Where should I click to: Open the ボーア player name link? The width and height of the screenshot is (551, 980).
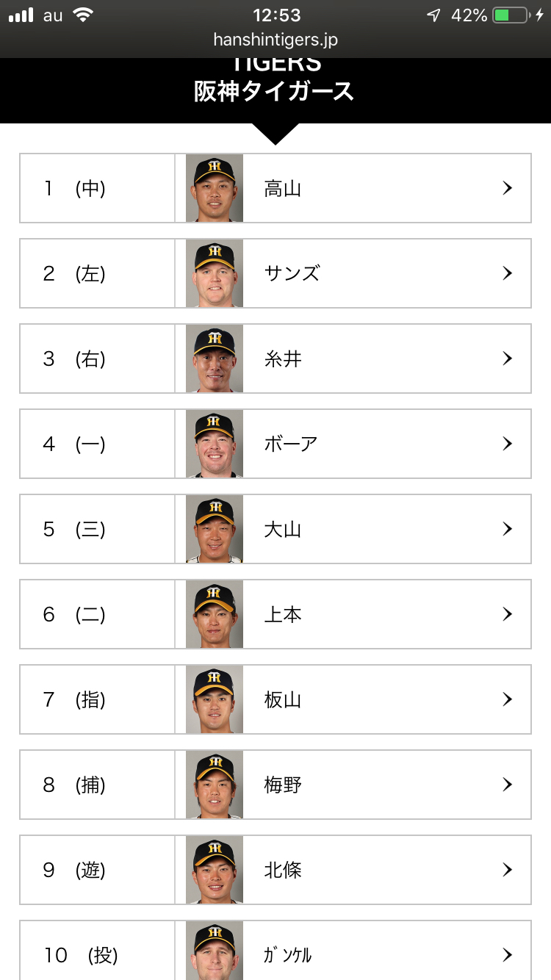click(291, 444)
